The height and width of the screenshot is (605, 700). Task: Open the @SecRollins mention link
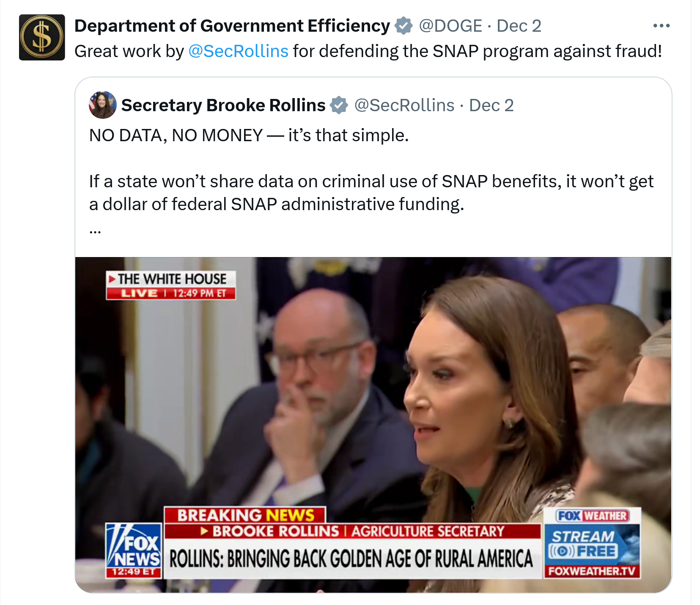point(238,51)
